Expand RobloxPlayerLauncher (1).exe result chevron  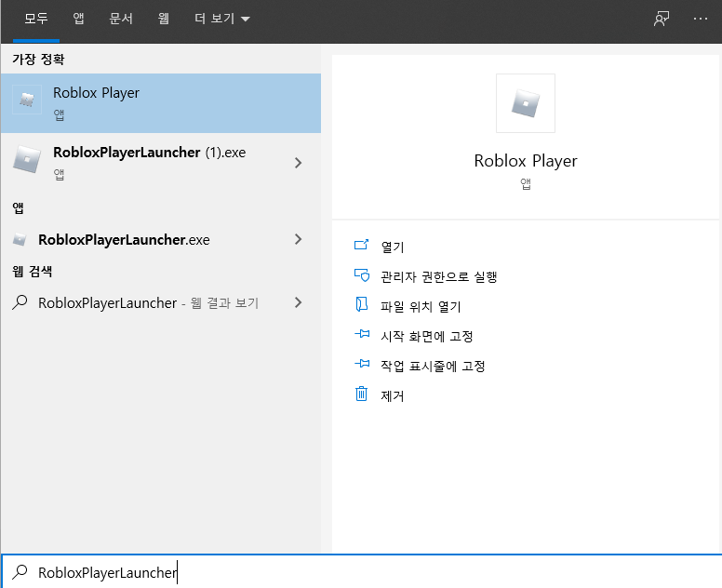coord(299,163)
